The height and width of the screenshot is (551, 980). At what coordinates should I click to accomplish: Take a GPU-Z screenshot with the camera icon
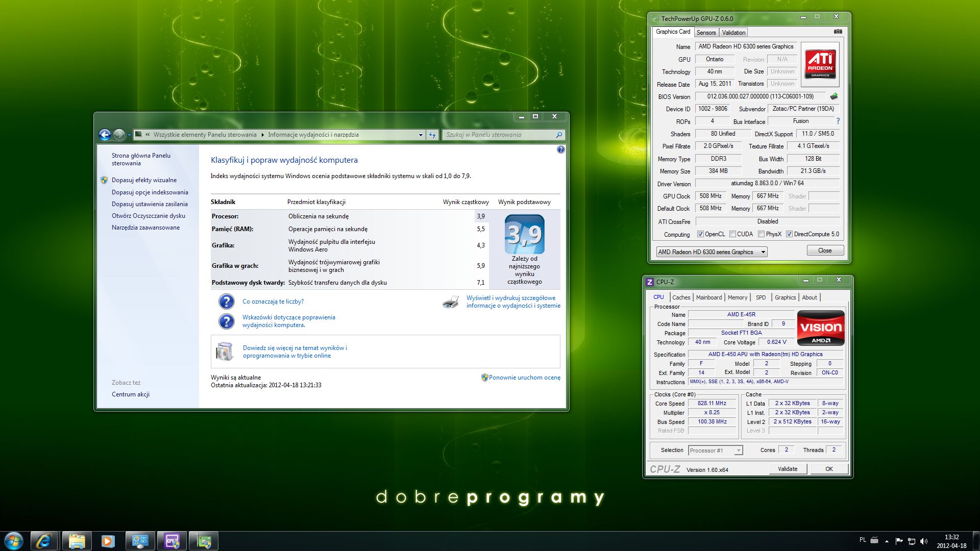(838, 32)
